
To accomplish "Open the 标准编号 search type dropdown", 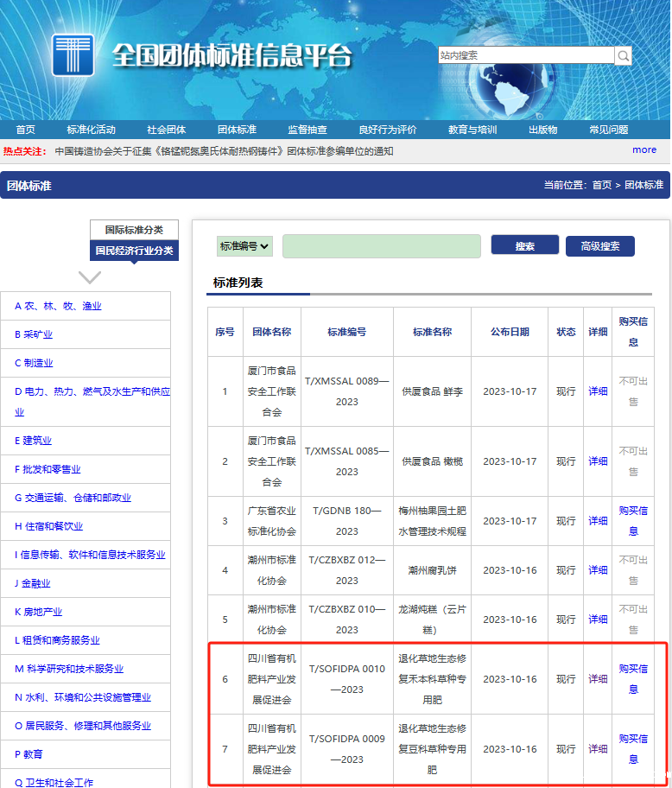I will (x=244, y=246).
